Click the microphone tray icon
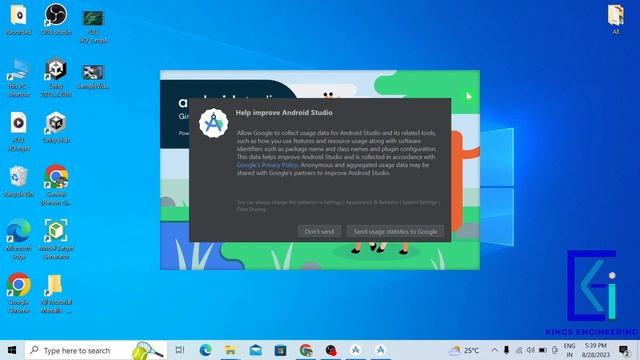640x360 pixels. click(x=507, y=350)
